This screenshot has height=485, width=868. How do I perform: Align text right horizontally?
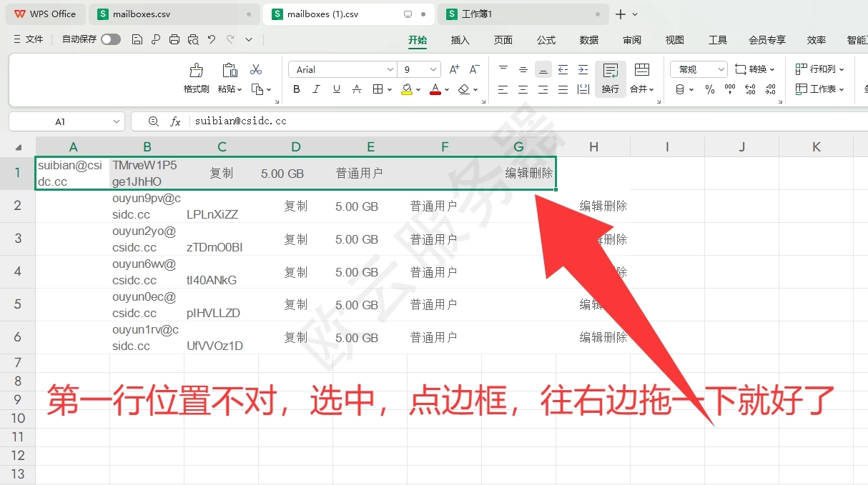coord(543,89)
